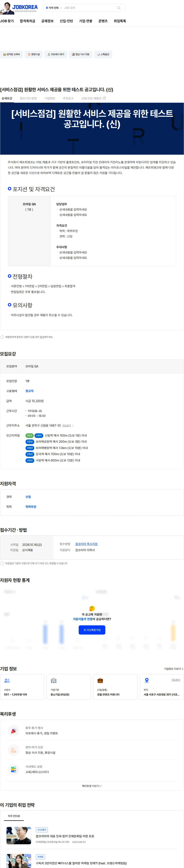Open the 취업톡톡 menu
Viewport: 184px width, 868px height.
(120, 21)
